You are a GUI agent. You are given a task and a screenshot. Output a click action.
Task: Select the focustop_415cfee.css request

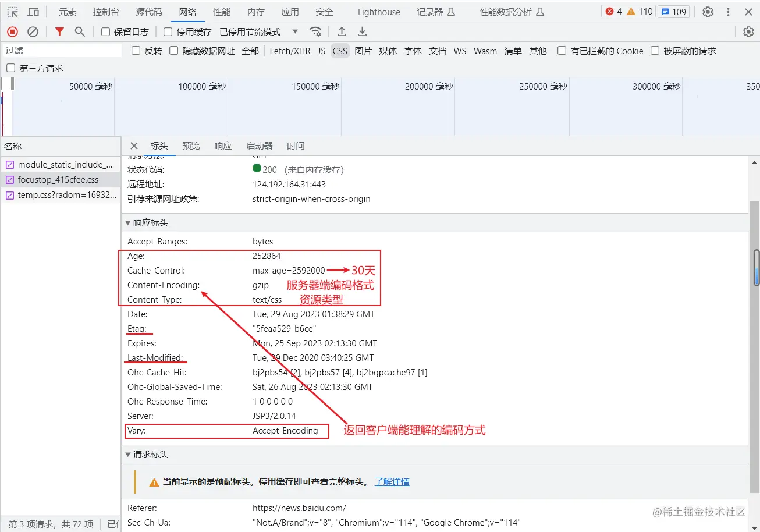(x=61, y=180)
